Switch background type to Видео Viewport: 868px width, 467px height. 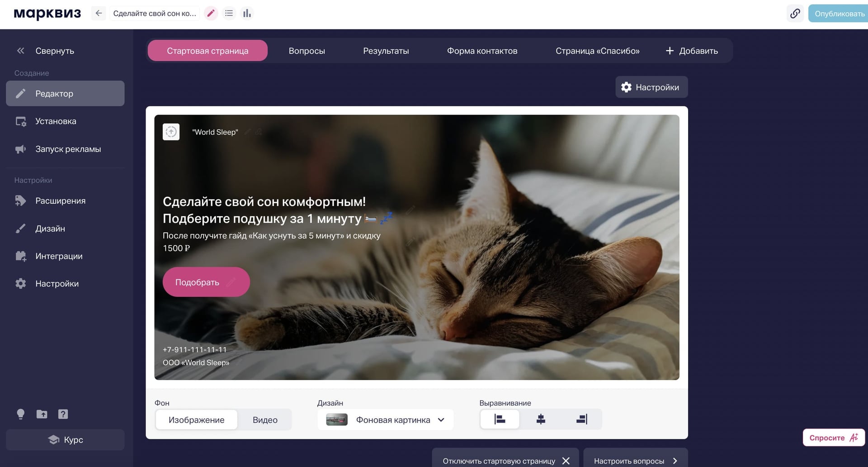point(265,420)
